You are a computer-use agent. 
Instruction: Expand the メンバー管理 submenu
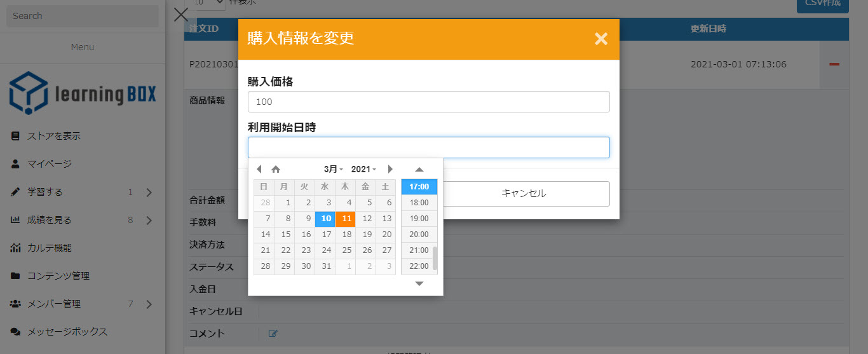tap(149, 304)
